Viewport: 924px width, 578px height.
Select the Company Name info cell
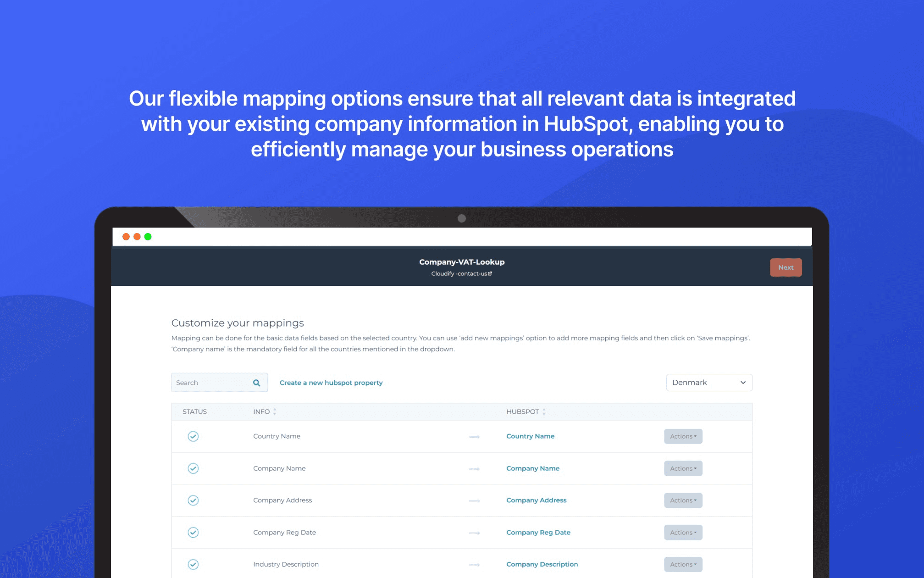coord(279,468)
